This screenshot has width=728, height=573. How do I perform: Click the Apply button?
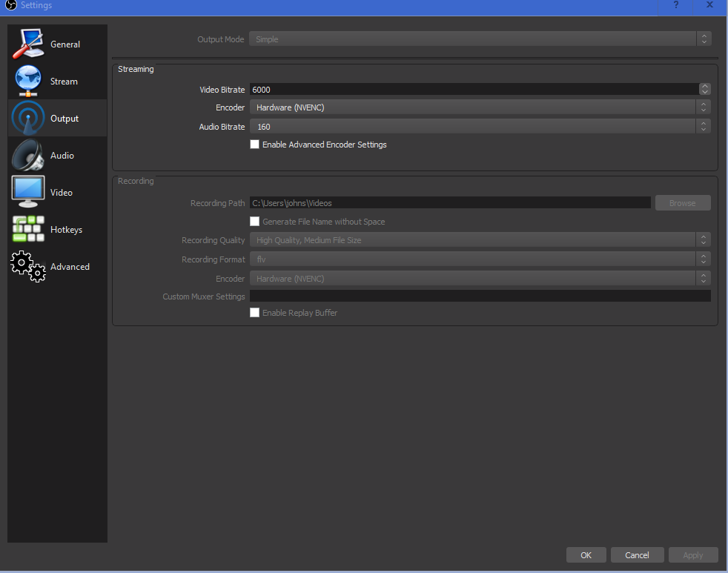tap(693, 555)
